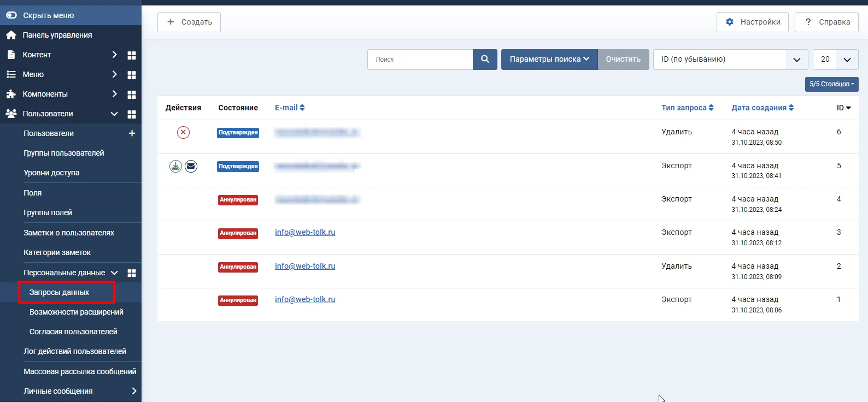Click the Компоненты puzzle icon
This screenshot has width=868, height=402.
point(11,94)
